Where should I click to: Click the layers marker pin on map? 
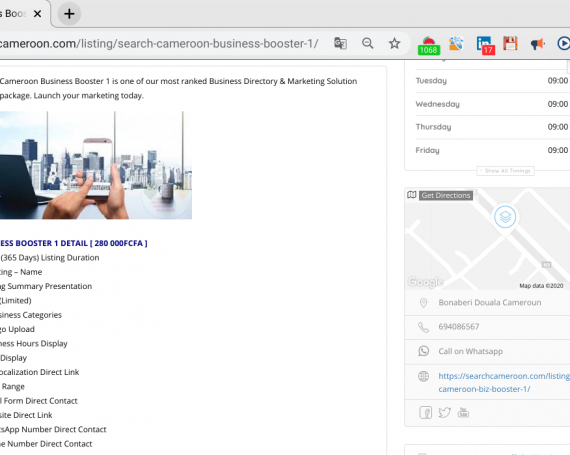[505, 217]
